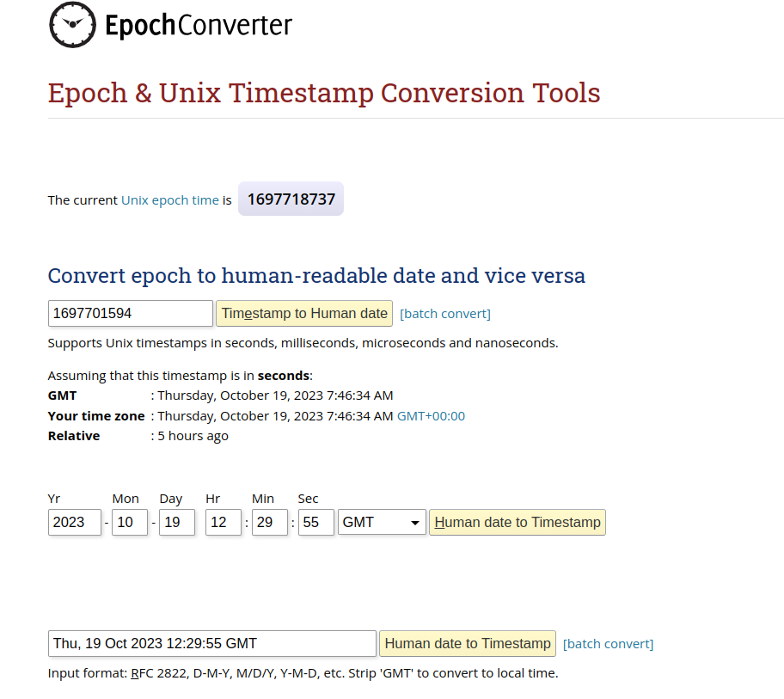The height and width of the screenshot is (699, 784).
Task: Select the Sec field showing 55
Action: coord(316,523)
